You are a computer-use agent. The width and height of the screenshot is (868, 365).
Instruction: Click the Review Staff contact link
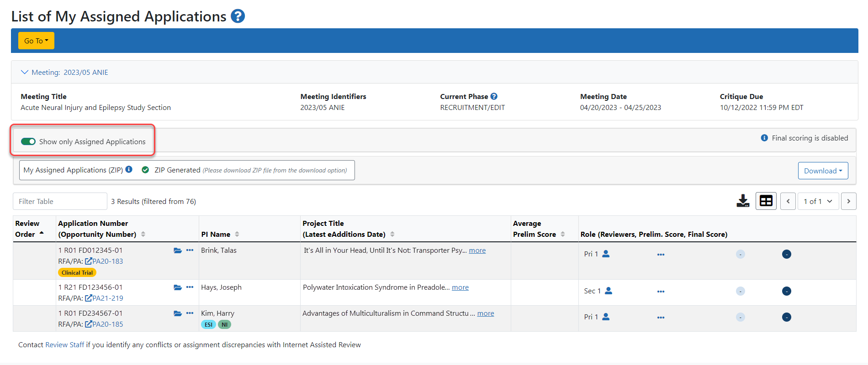64,345
